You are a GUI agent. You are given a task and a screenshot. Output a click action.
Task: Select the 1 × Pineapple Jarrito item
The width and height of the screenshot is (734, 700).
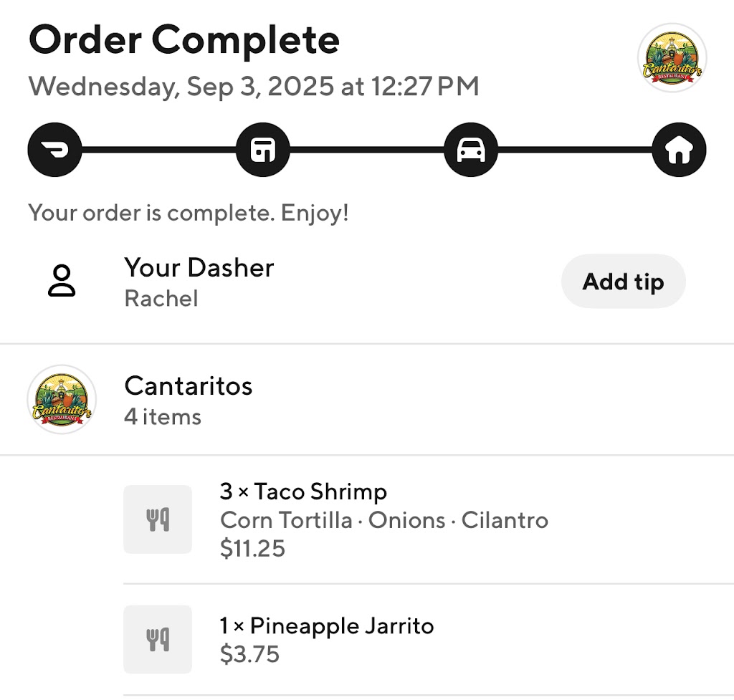click(x=327, y=626)
